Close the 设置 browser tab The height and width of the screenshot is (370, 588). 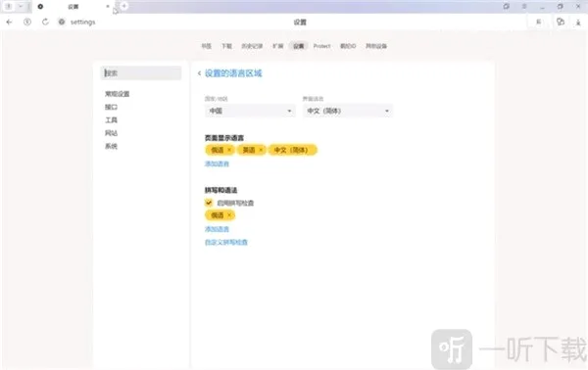108,7
